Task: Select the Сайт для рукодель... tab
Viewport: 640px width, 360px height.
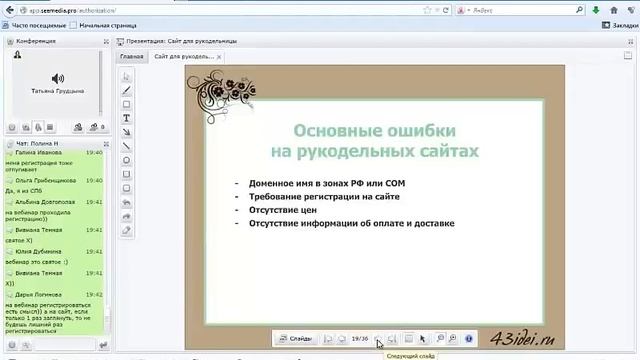Action: click(x=184, y=56)
